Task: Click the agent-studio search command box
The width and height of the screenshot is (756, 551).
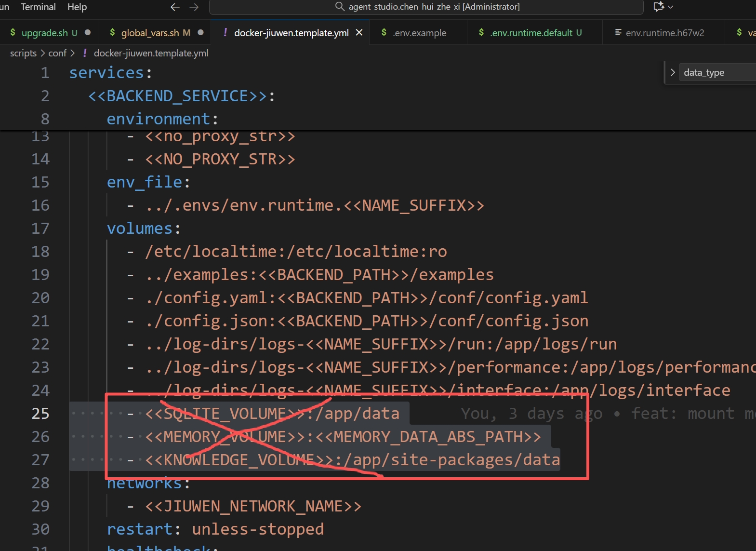Action: pos(426,7)
